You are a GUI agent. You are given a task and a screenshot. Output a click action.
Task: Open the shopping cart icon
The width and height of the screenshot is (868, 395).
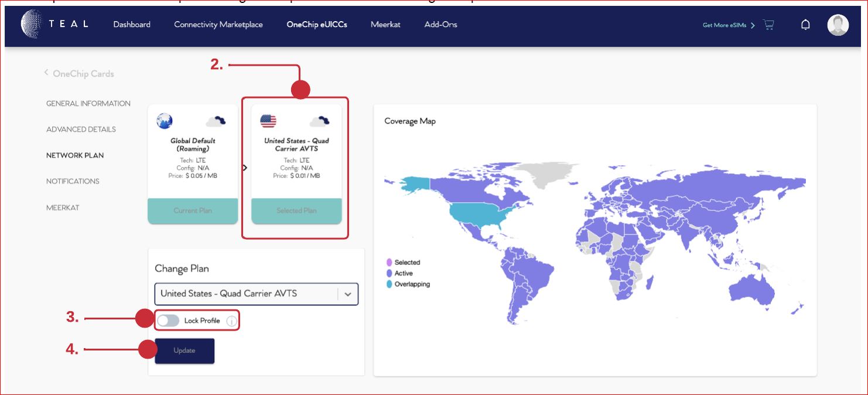tap(768, 25)
